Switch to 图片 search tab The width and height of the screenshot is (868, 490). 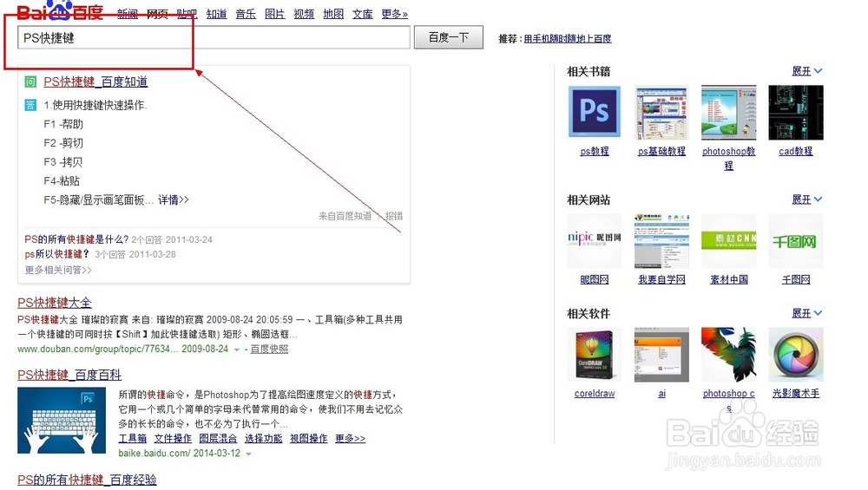[x=275, y=14]
